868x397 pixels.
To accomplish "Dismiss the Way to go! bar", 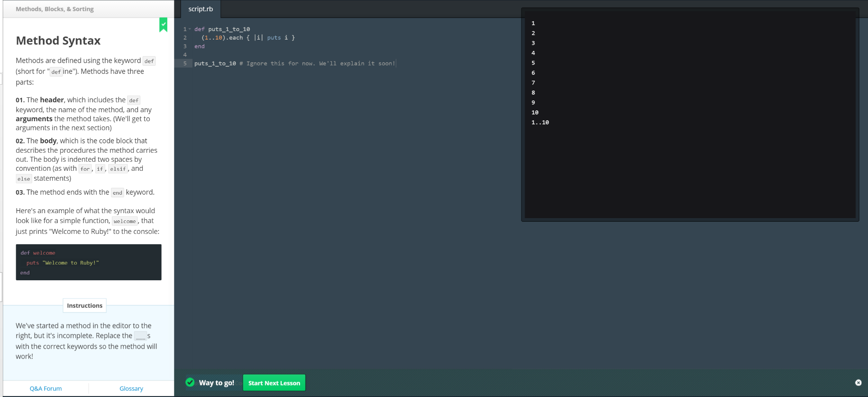I will (x=858, y=383).
